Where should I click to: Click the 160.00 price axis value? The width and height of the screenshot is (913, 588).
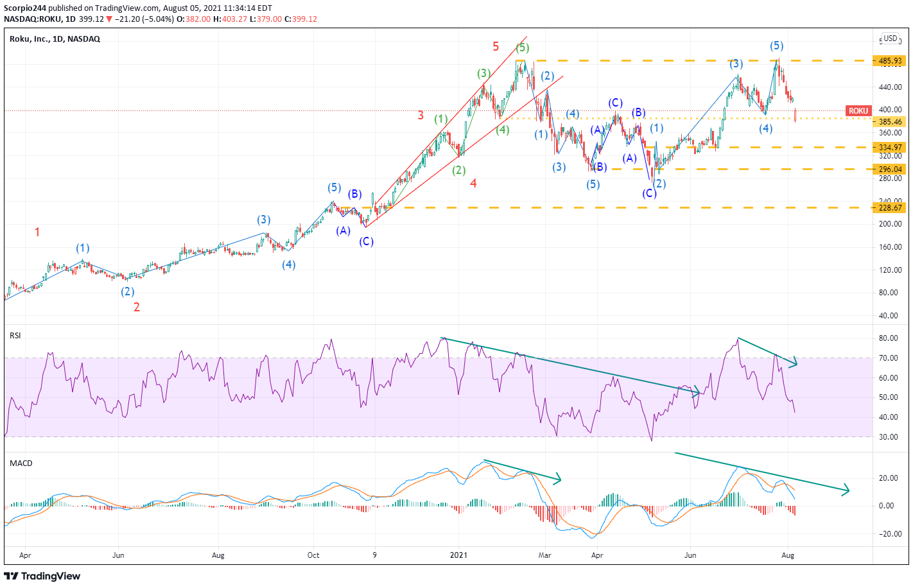[891, 247]
